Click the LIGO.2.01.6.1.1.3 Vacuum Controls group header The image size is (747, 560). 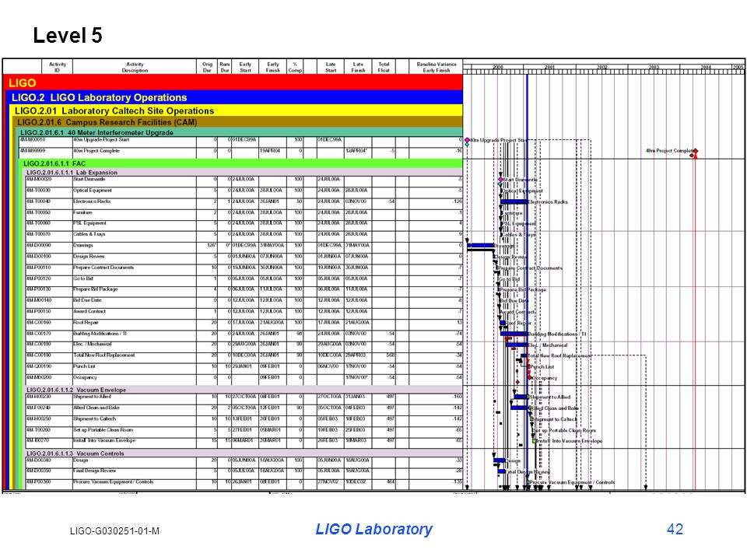[243, 453]
